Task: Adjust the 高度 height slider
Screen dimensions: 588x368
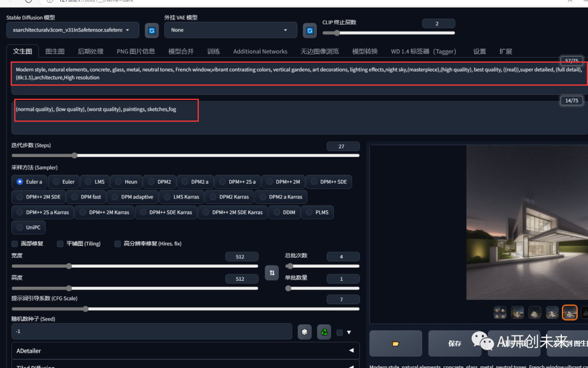Action: click(134, 288)
